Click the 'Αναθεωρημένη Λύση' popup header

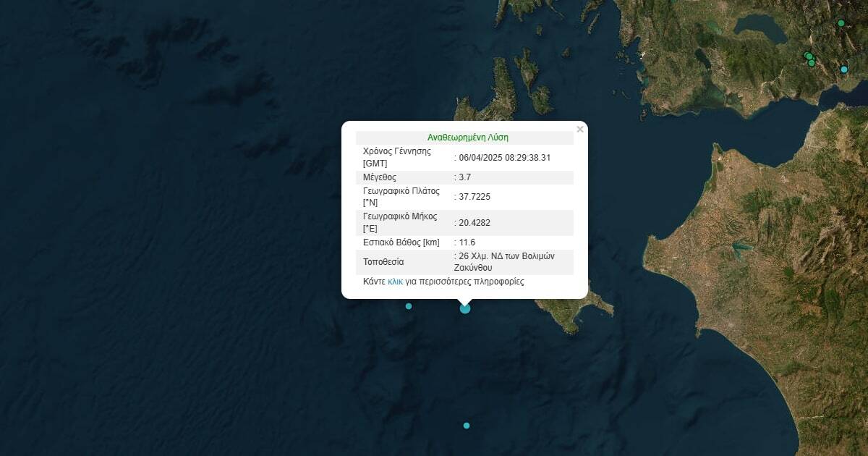coord(464,138)
